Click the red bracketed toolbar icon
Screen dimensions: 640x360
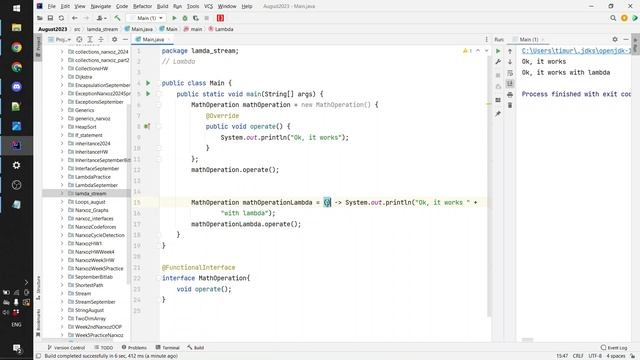220,18
